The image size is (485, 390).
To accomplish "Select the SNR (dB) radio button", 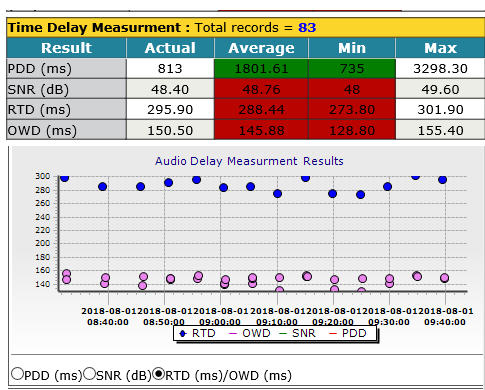I will click(x=89, y=374).
